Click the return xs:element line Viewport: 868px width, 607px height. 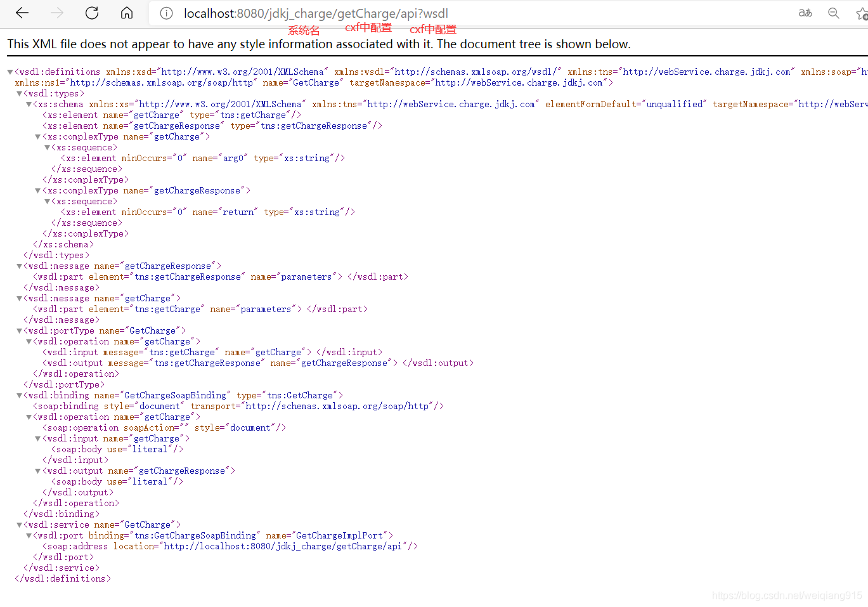tap(208, 212)
